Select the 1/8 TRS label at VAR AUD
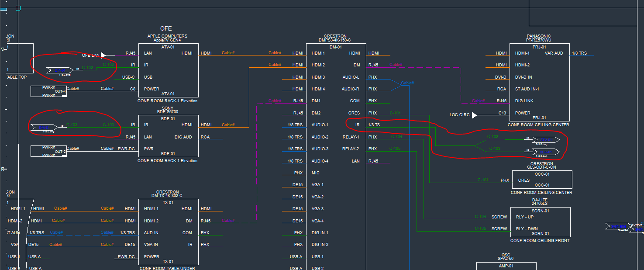The height and width of the screenshot is (270, 644). pos(579,53)
